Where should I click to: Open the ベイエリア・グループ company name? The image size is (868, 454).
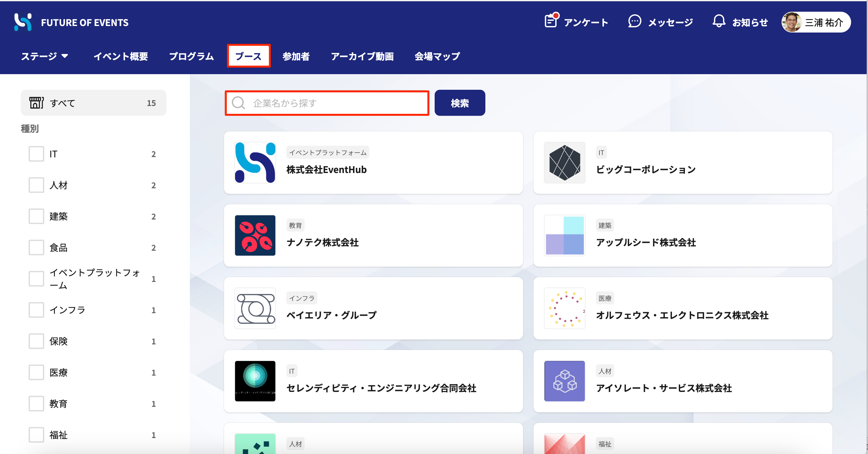331,315
